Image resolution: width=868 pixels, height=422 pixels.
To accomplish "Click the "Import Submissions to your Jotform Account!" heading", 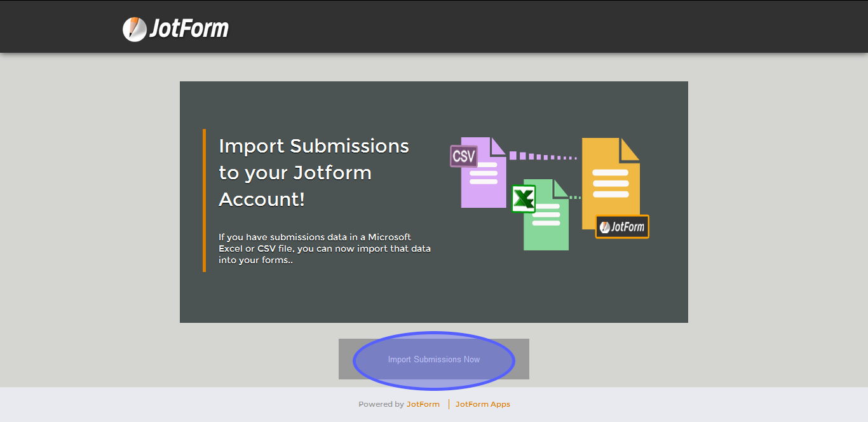I will (313, 172).
